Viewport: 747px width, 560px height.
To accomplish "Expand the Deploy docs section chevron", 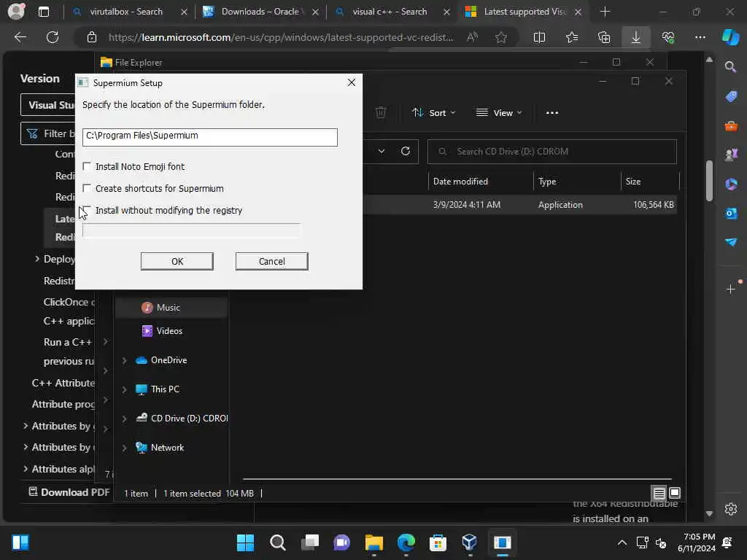I will click(x=37, y=259).
